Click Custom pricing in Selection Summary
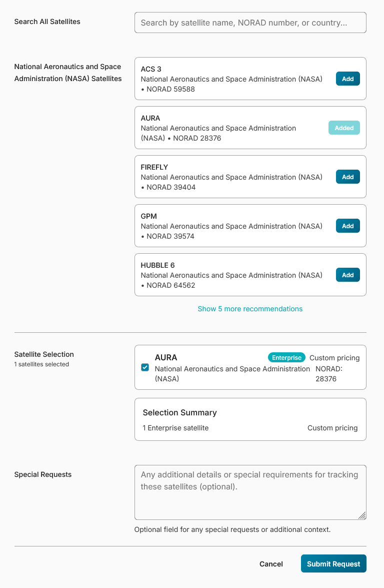The width and height of the screenshot is (384, 588). [332, 428]
